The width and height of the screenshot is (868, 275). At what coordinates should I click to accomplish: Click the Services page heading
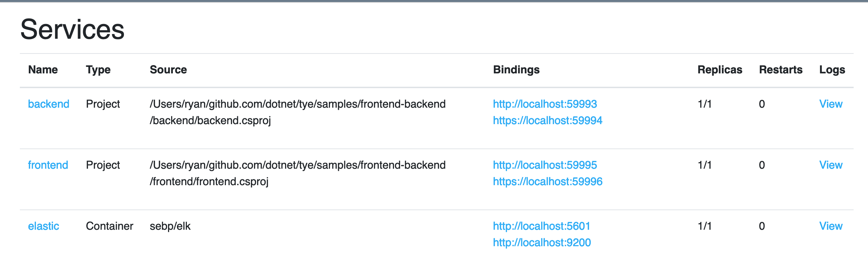pyautogui.click(x=72, y=29)
